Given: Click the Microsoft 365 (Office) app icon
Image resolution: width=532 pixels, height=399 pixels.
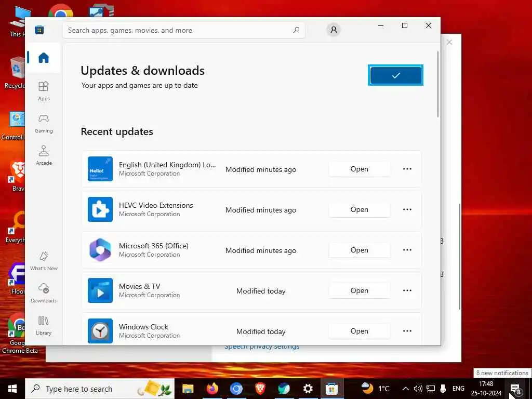Looking at the screenshot, I should [x=100, y=250].
